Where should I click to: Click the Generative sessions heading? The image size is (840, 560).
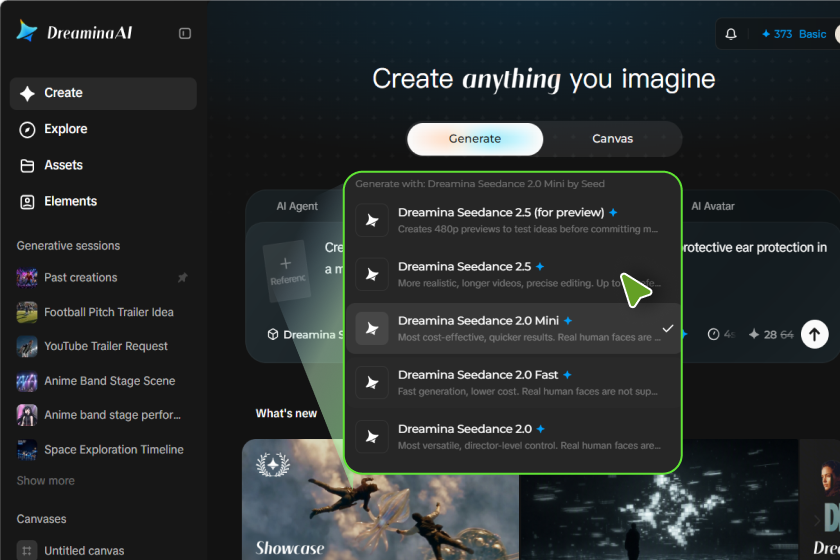[68, 246]
